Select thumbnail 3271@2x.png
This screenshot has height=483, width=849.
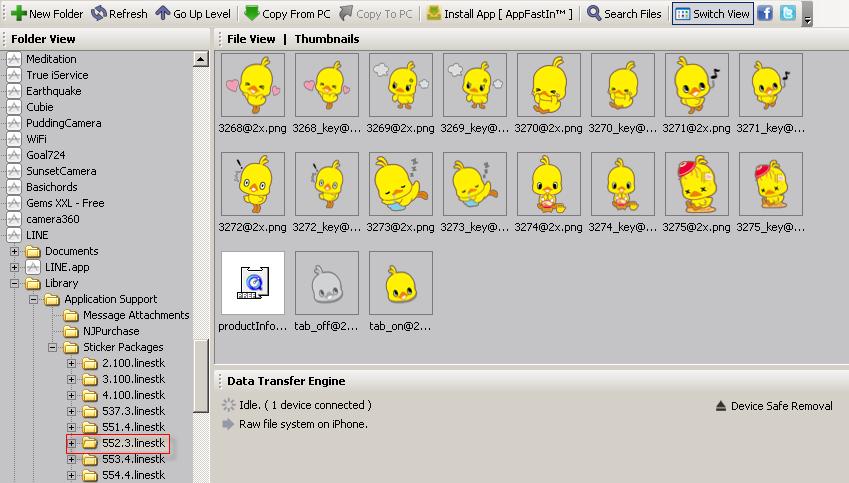click(x=696, y=85)
